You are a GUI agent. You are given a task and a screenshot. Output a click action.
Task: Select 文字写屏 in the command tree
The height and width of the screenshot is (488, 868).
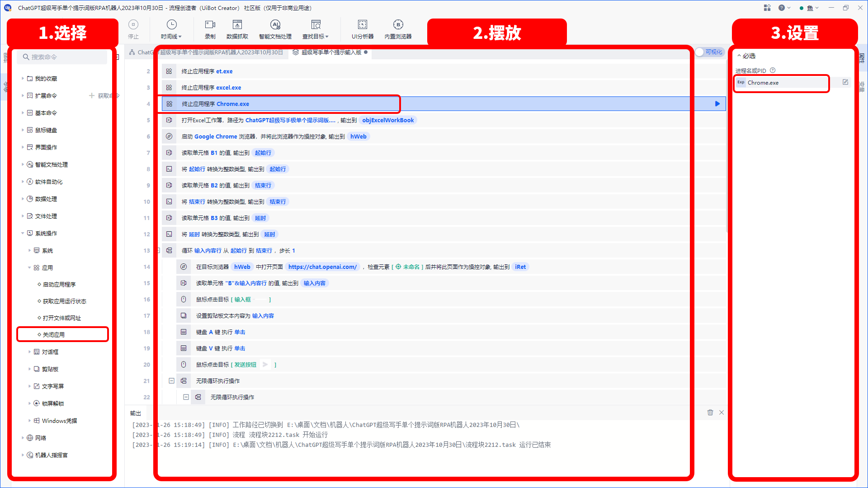(53, 386)
